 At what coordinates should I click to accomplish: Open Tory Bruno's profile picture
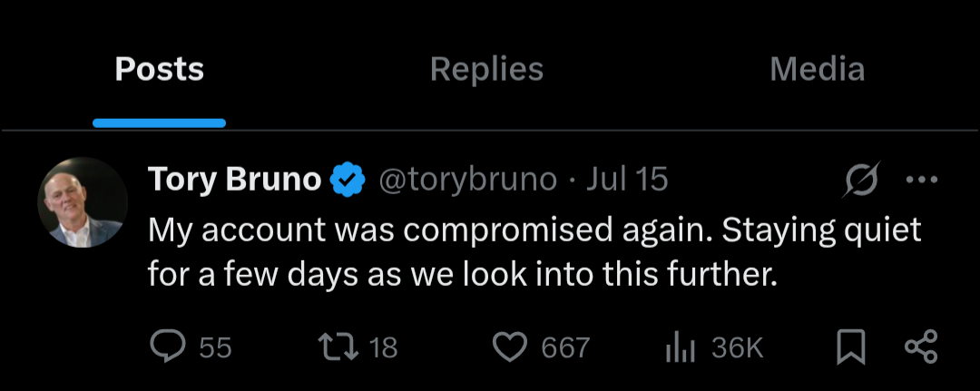coord(83,202)
